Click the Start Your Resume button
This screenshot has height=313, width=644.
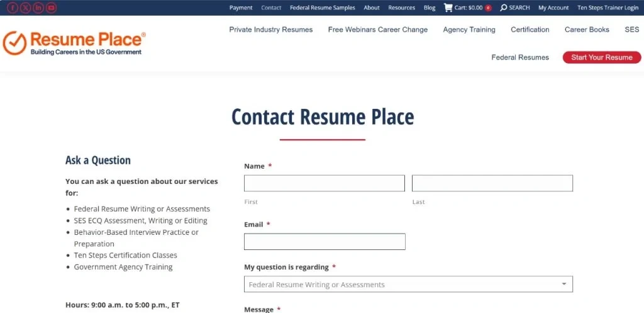[602, 57]
